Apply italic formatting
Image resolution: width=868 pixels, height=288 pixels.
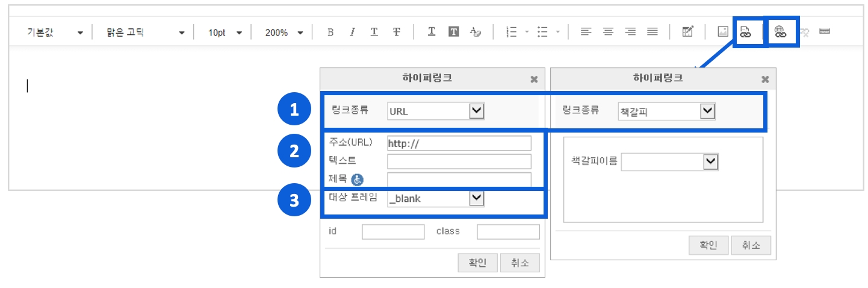[352, 32]
